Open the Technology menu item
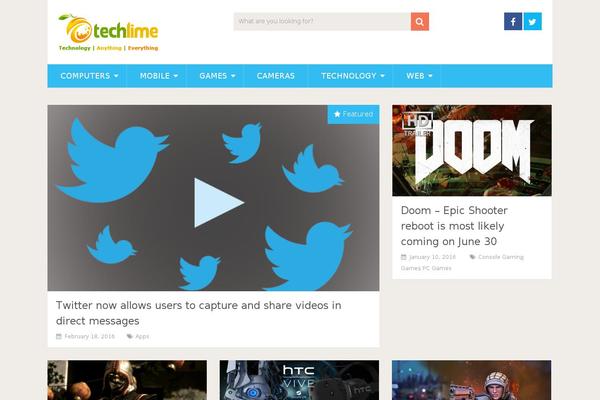600x400 pixels. (349, 76)
